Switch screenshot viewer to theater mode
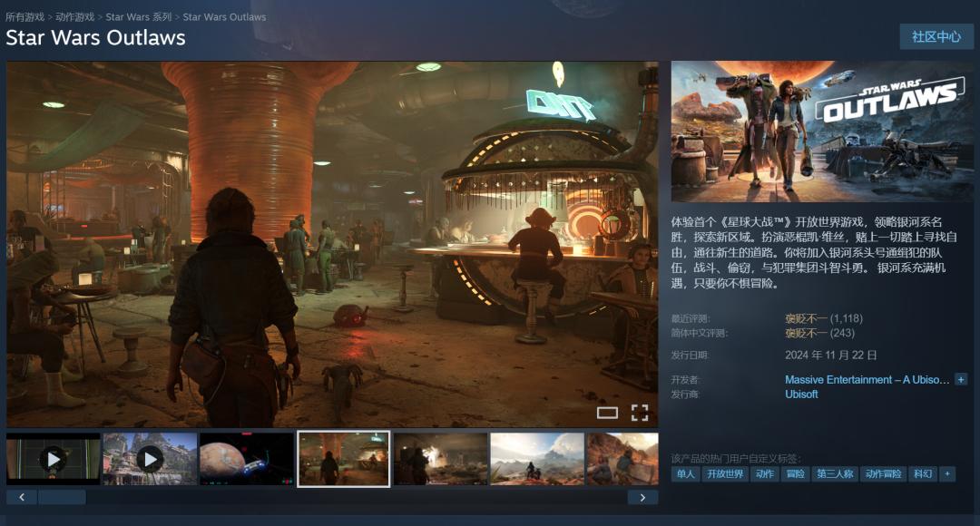The height and width of the screenshot is (526, 980). [607, 413]
